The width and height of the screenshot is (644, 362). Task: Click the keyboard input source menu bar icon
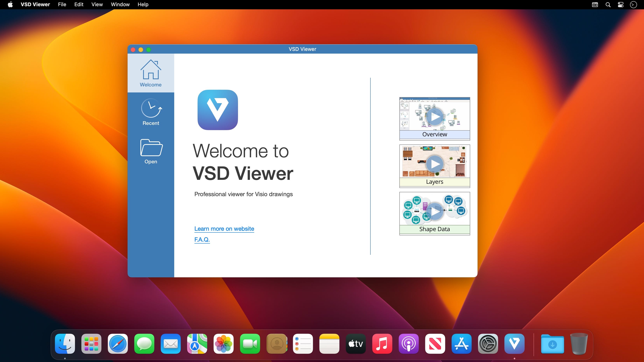(595, 5)
